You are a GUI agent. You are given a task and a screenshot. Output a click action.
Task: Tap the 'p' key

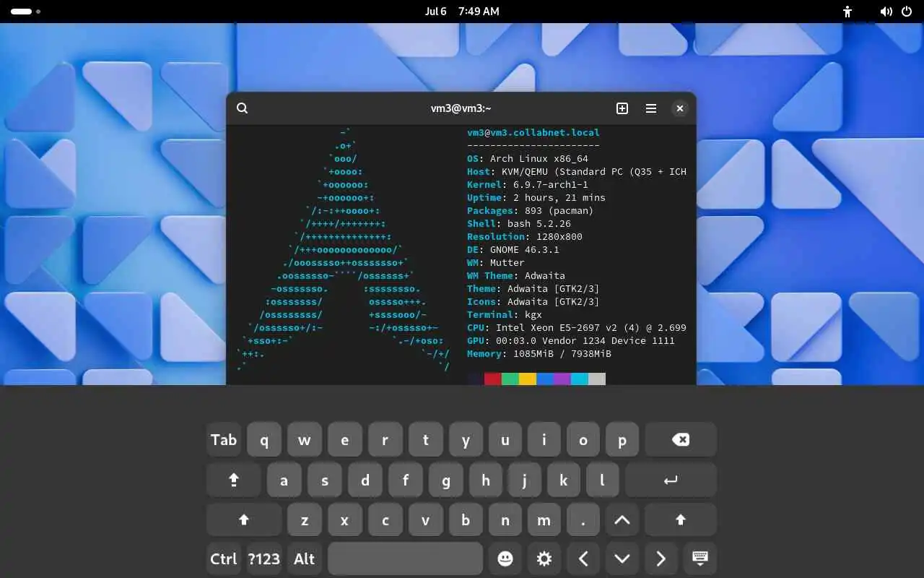click(x=622, y=439)
